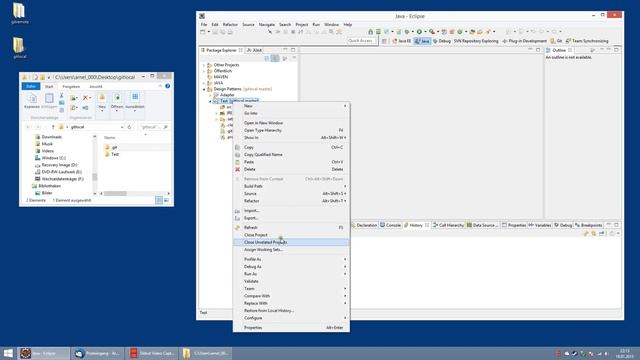Expand the JAVA tree node

[x=204, y=83]
